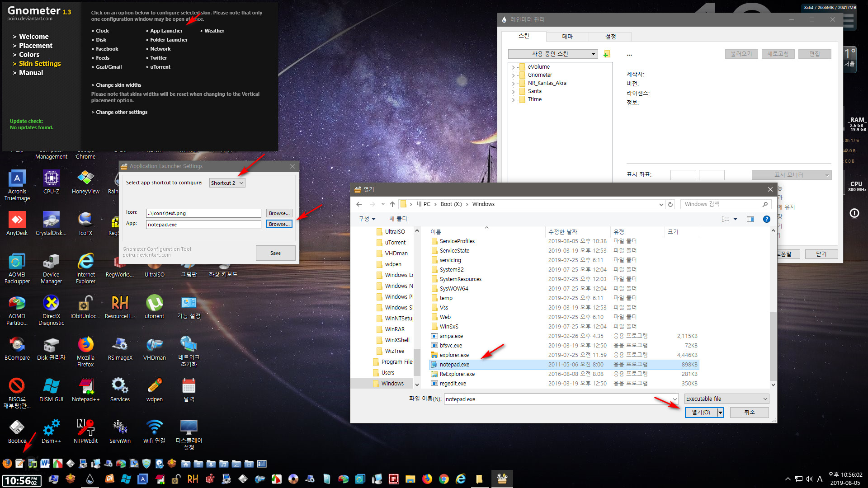Open the 구성 menu in the Open dialog

[x=367, y=219]
